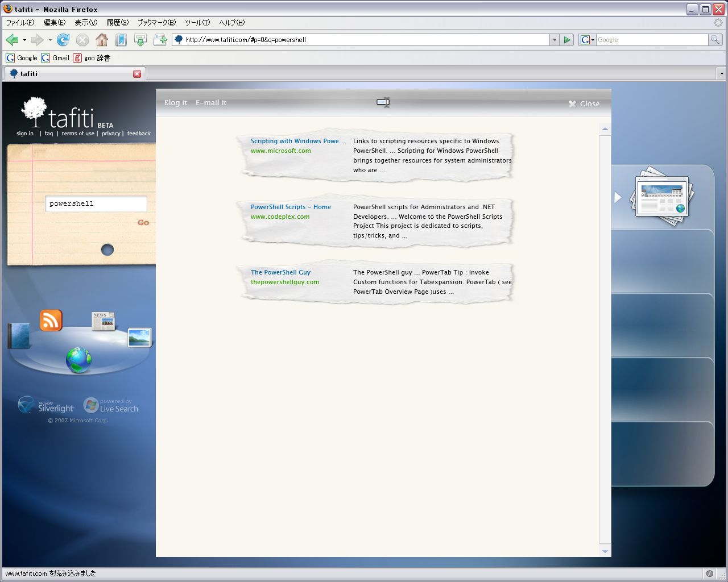The height and width of the screenshot is (582, 728).
Task: Open The PowerShell Guy result
Action: [280, 272]
